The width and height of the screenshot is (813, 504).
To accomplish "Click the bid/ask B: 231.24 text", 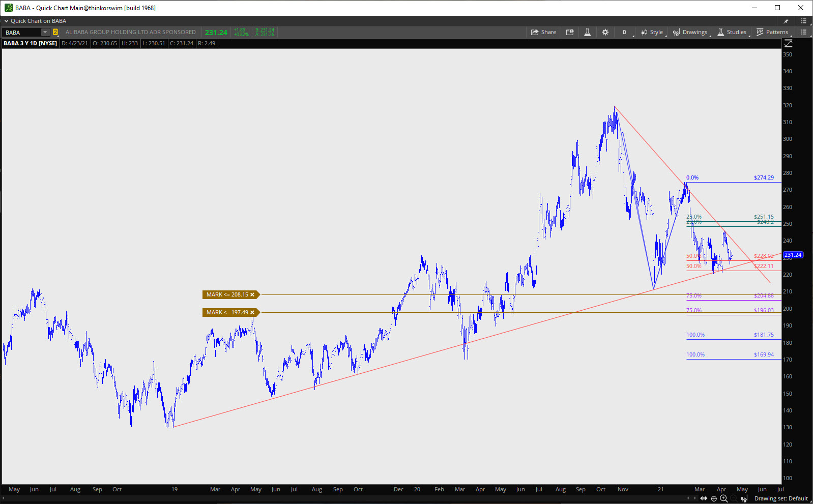I will point(265,30).
